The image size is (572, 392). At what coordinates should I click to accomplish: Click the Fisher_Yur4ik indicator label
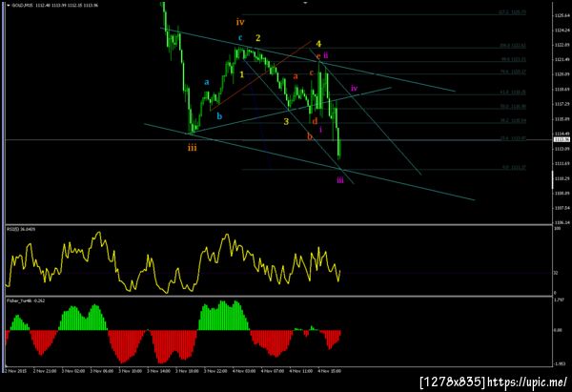pyautogui.click(x=26, y=300)
